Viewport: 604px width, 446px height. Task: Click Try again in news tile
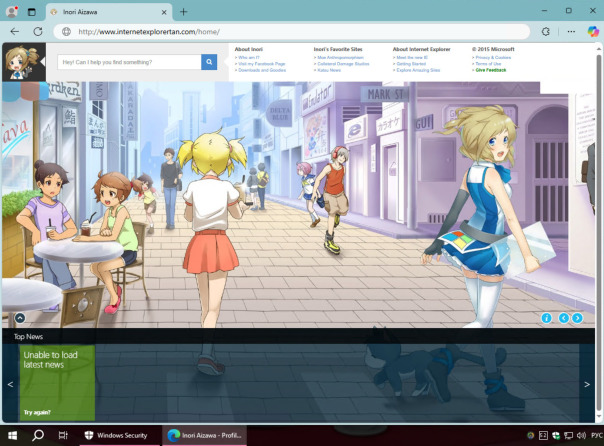pyautogui.click(x=37, y=412)
